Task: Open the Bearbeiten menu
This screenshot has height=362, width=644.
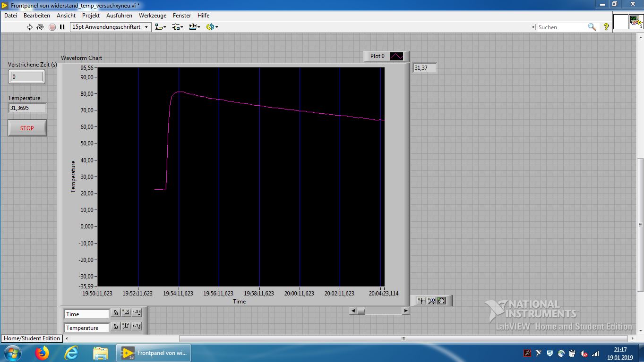Action: click(x=37, y=16)
